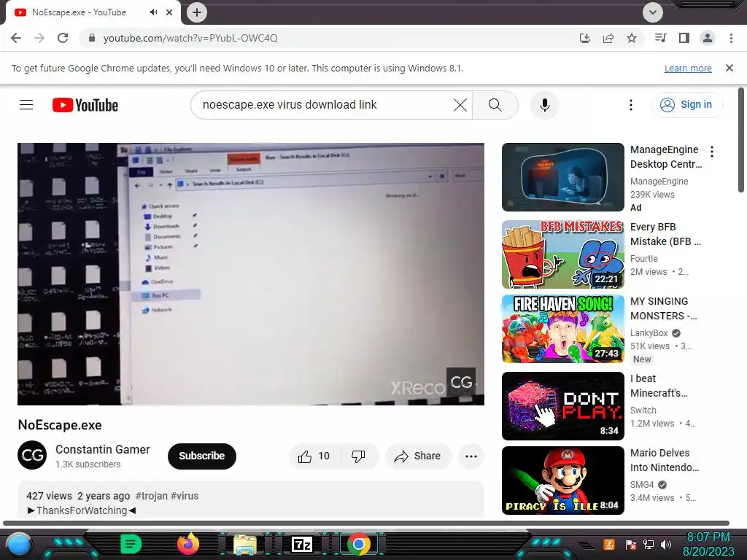
Task: Open the network tray icon
Action: click(649, 544)
